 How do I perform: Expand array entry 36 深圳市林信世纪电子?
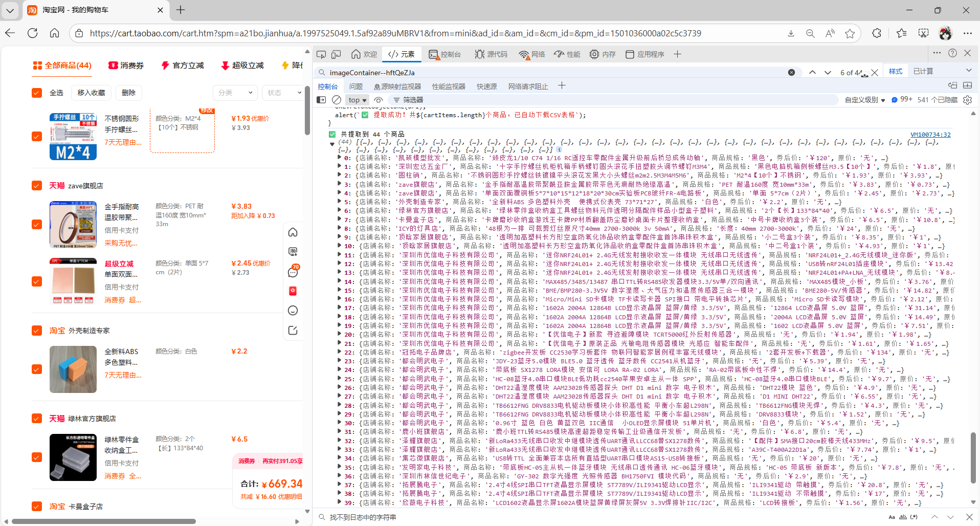(x=339, y=476)
